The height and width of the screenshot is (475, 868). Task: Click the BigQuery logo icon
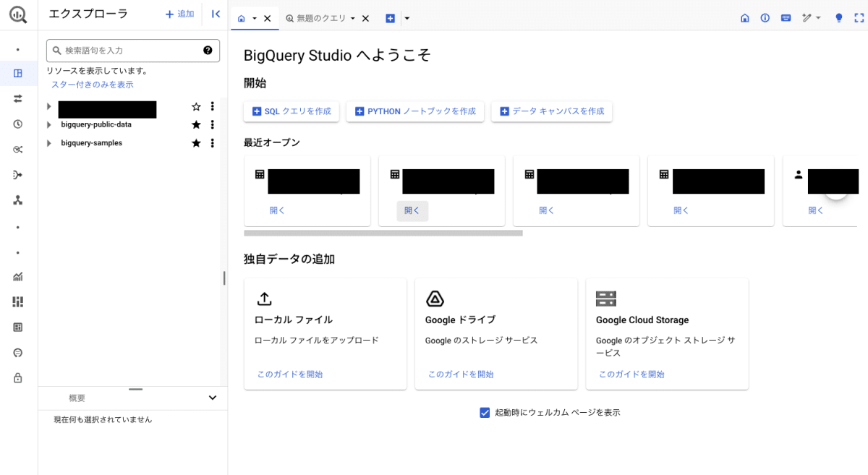coord(18,14)
